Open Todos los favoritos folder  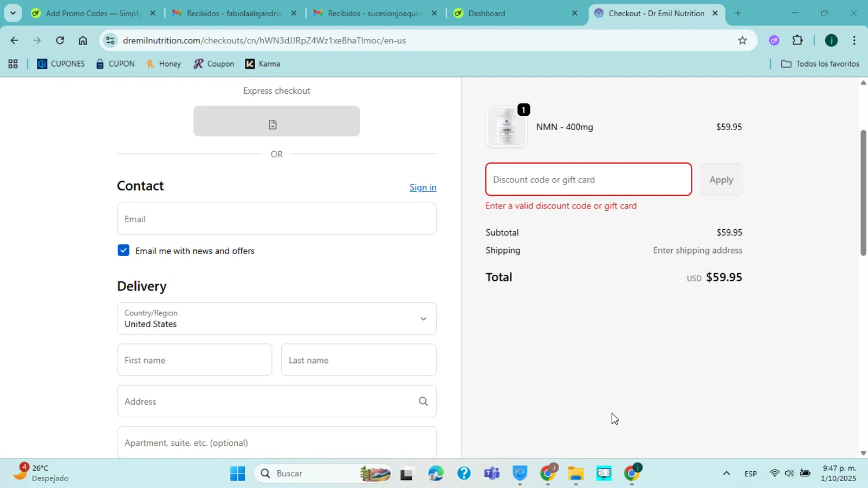(820, 64)
